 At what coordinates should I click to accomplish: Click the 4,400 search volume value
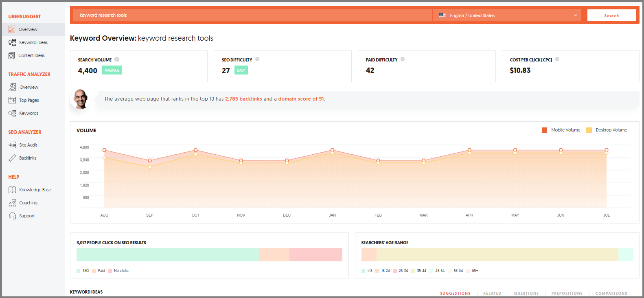pos(88,71)
